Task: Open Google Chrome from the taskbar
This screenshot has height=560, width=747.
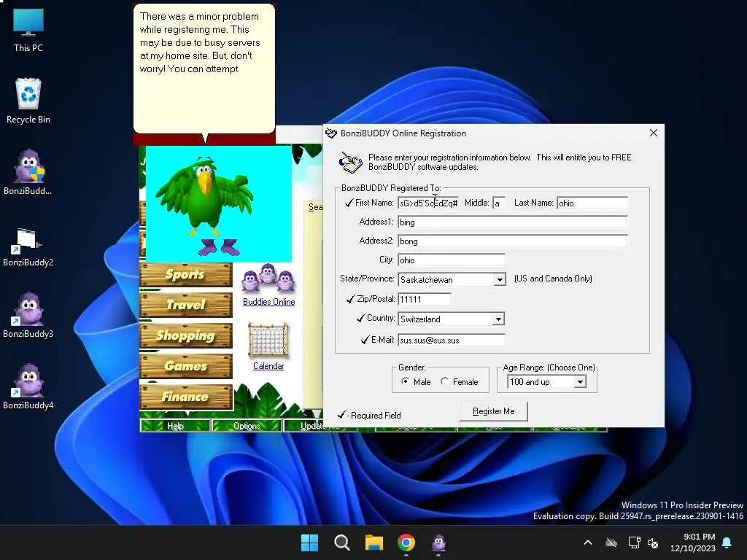Action: pyautogui.click(x=406, y=542)
